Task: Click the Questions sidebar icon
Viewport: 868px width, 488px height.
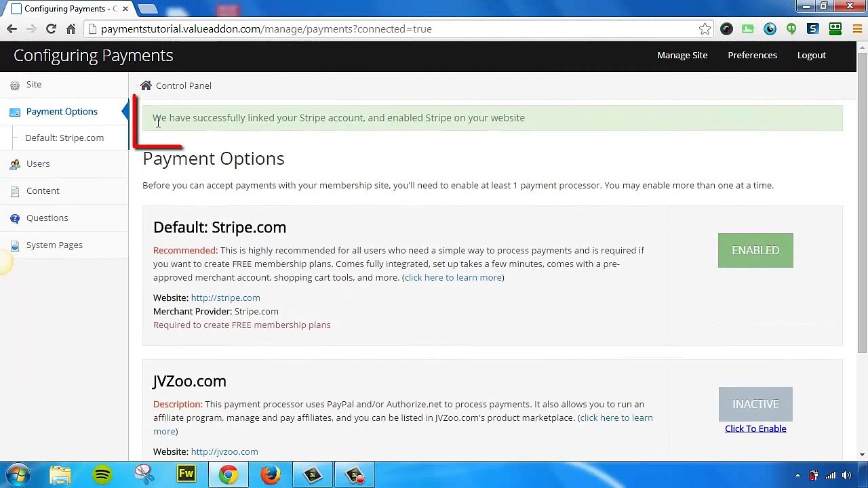Action: (15, 218)
